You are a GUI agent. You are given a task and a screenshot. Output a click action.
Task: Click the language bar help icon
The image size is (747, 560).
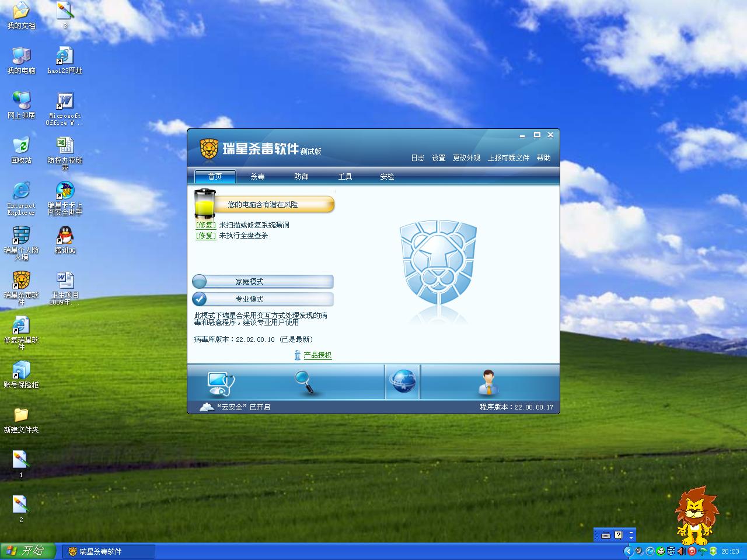tap(619, 535)
